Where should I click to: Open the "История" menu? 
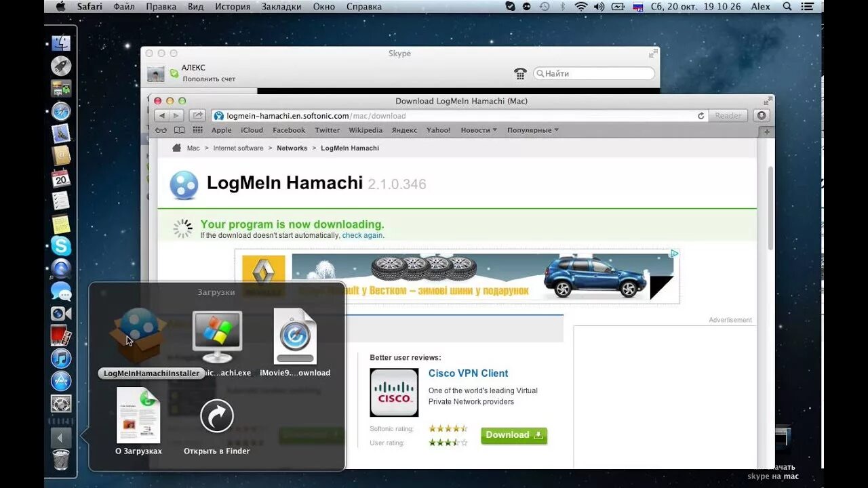tap(233, 6)
